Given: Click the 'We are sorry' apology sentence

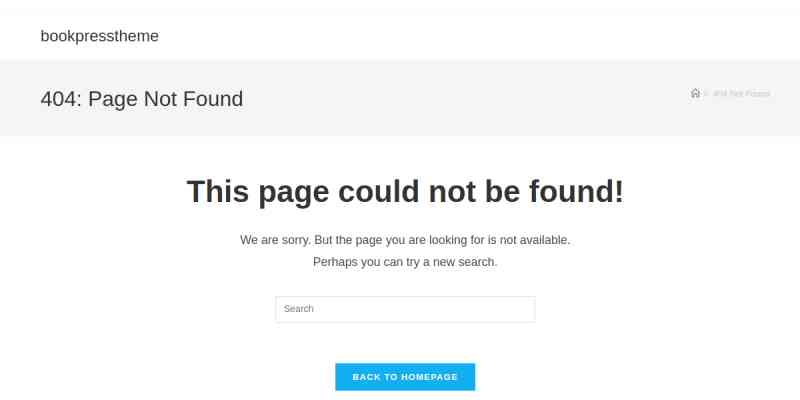Looking at the screenshot, I should tap(405, 240).
